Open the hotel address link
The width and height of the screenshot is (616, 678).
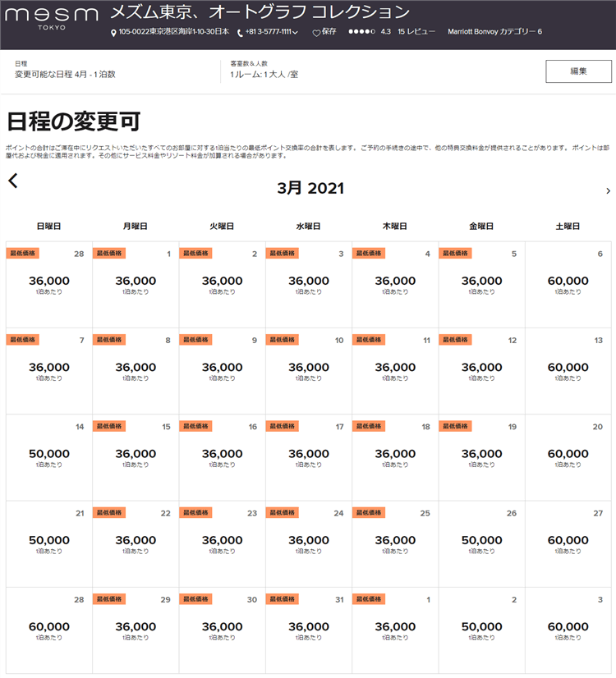[x=173, y=32]
